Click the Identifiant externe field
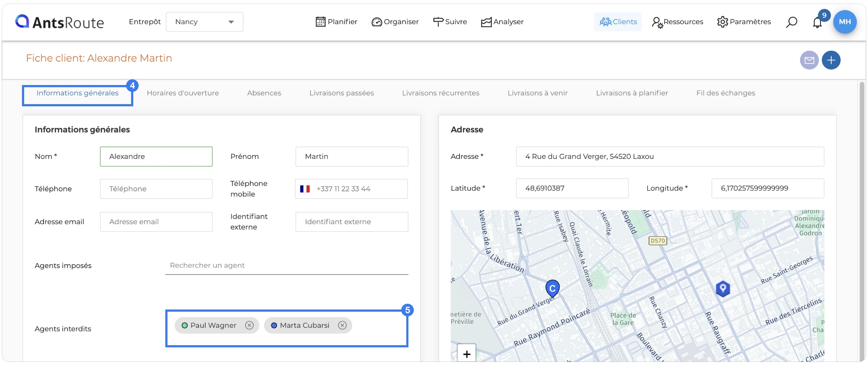This screenshot has width=868, height=365. (x=352, y=222)
